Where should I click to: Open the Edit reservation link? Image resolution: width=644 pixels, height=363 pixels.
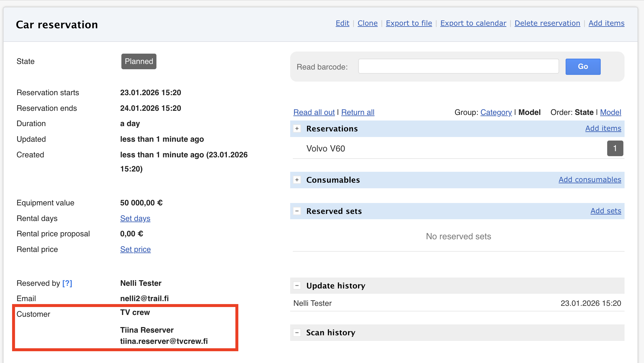342,23
